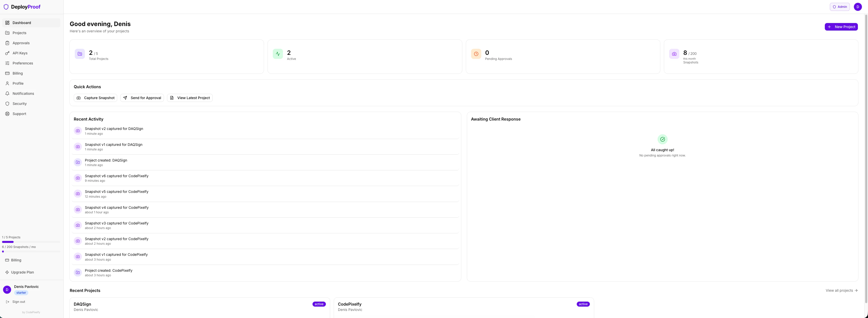The image size is (868, 318).
Task: Select the API Keys key icon
Action: point(7,53)
